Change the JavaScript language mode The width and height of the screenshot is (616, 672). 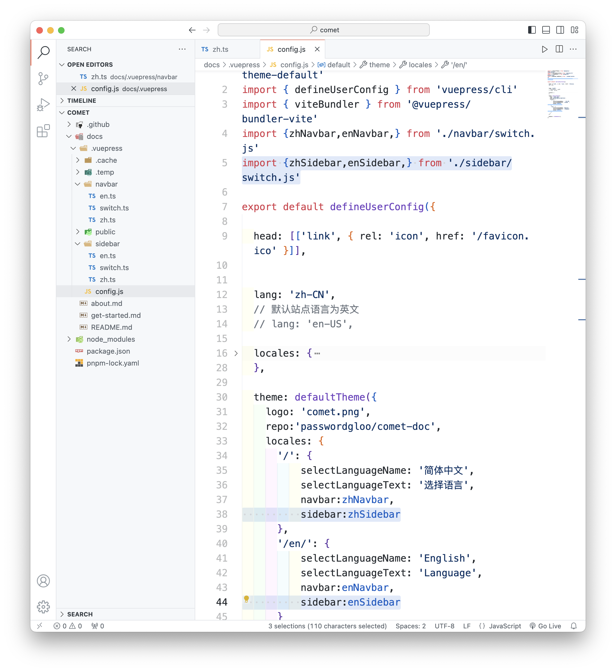pos(505,626)
